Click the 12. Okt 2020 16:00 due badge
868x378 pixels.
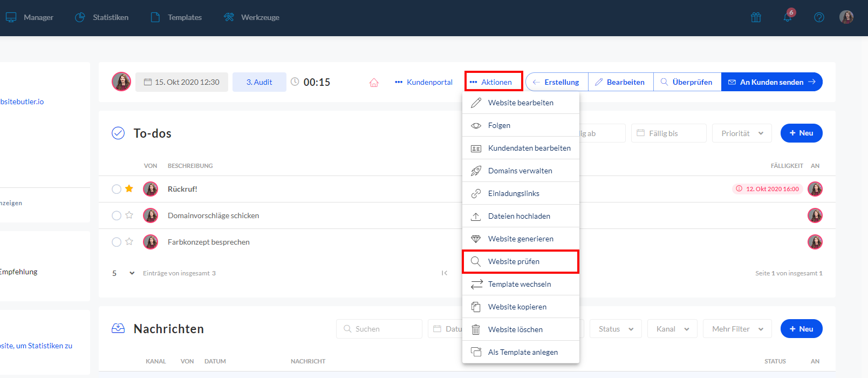pos(768,189)
